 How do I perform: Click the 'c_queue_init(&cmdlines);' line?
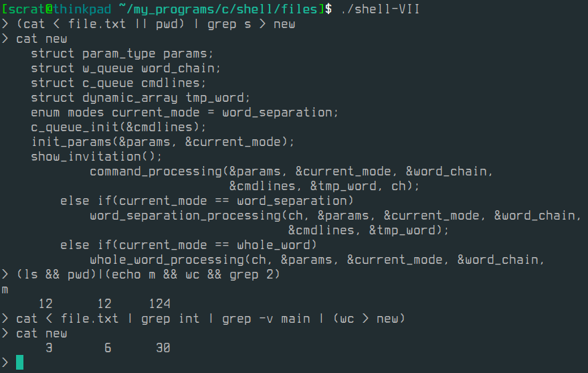tap(118, 127)
